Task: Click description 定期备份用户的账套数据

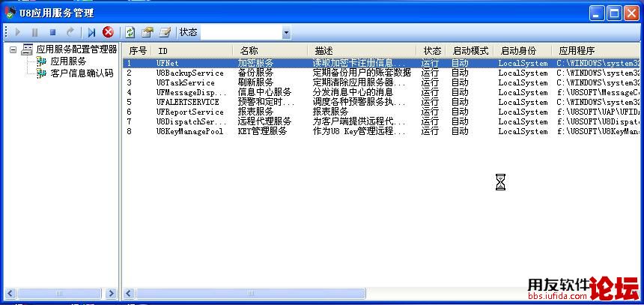Action: tap(362, 73)
